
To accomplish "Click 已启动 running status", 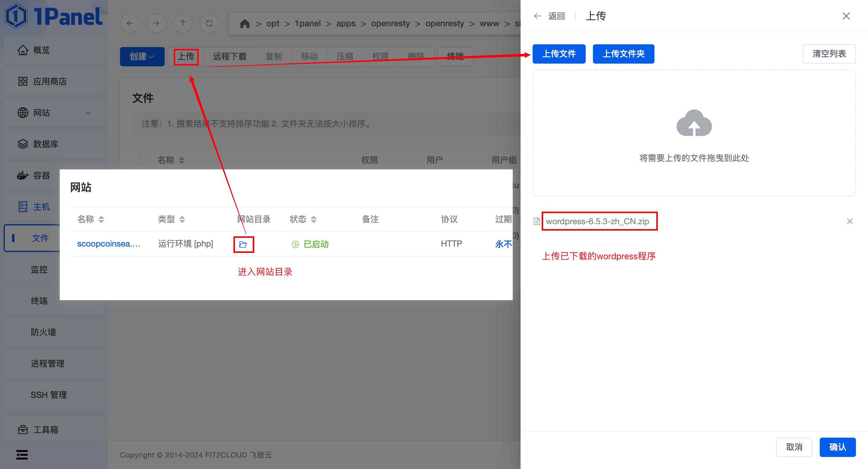I will 310,244.
